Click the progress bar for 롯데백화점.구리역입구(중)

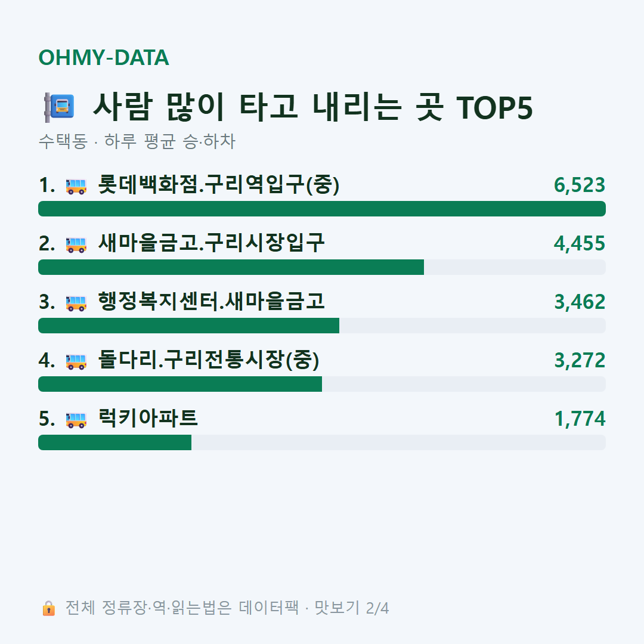tap(322, 209)
